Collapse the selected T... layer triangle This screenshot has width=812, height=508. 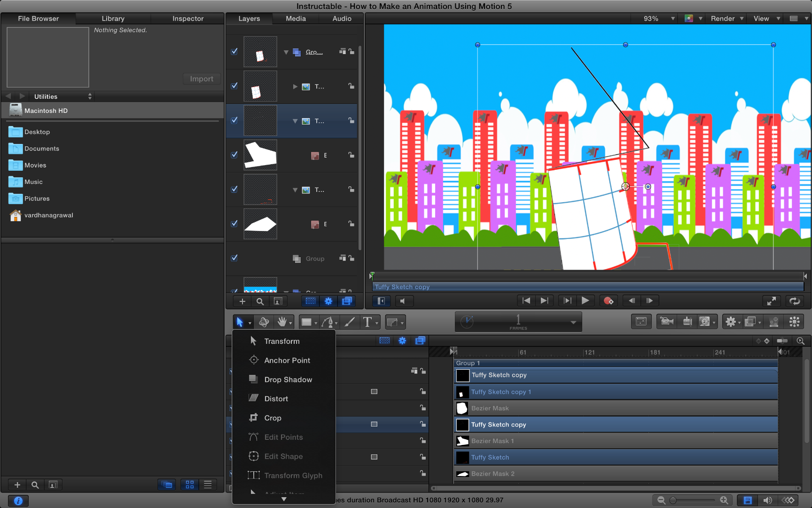click(295, 121)
